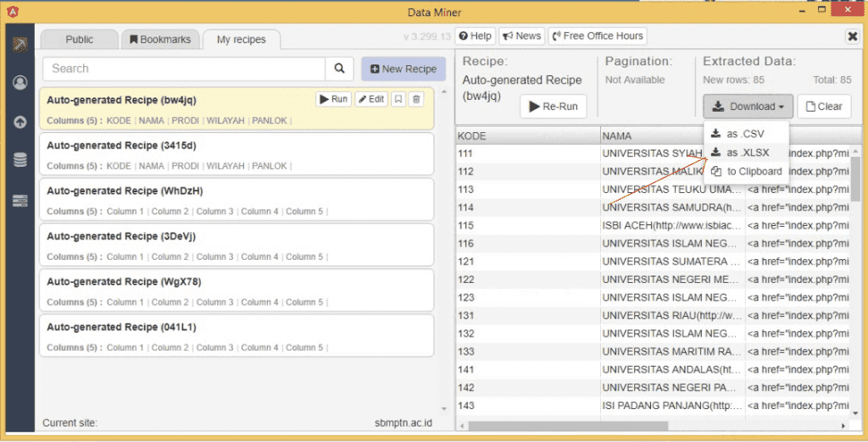This screenshot has height=442, width=868.
Task: Click the Clear extracted data button
Action: tap(824, 107)
